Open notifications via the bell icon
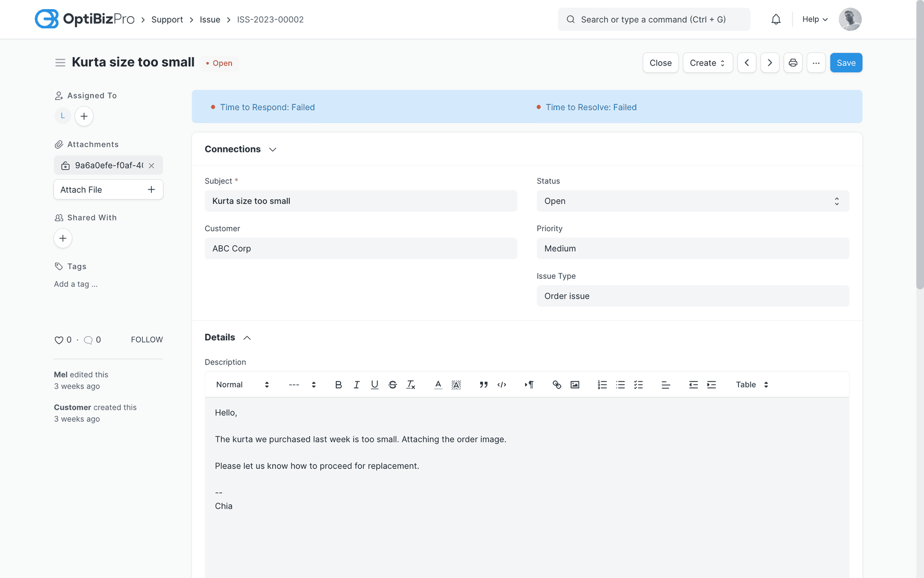The height and width of the screenshot is (578, 924). click(x=776, y=19)
